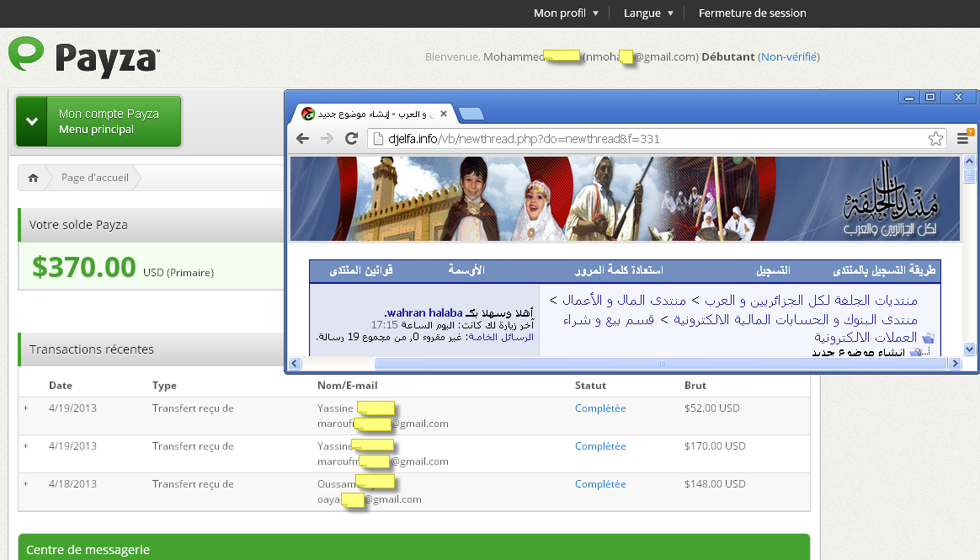Click the $370.00 balance amount

point(83,268)
